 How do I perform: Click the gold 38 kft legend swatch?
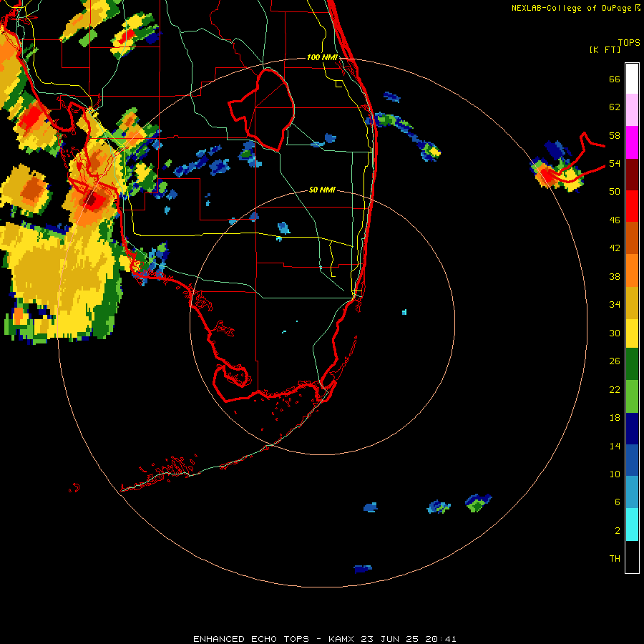pyautogui.click(x=632, y=303)
